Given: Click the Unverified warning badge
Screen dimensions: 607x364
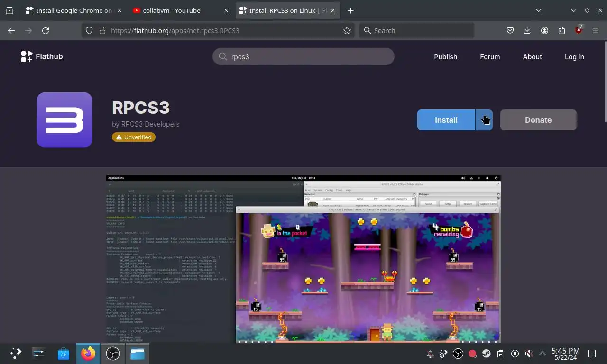Looking at the screenshot, I should (134, 137).
